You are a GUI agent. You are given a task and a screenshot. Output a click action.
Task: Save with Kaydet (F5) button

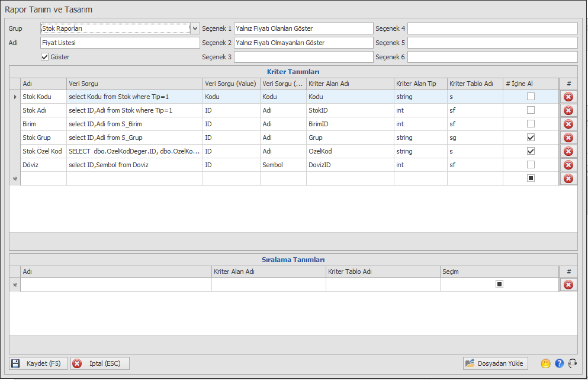pyautogui.click(x=38, y=363)
